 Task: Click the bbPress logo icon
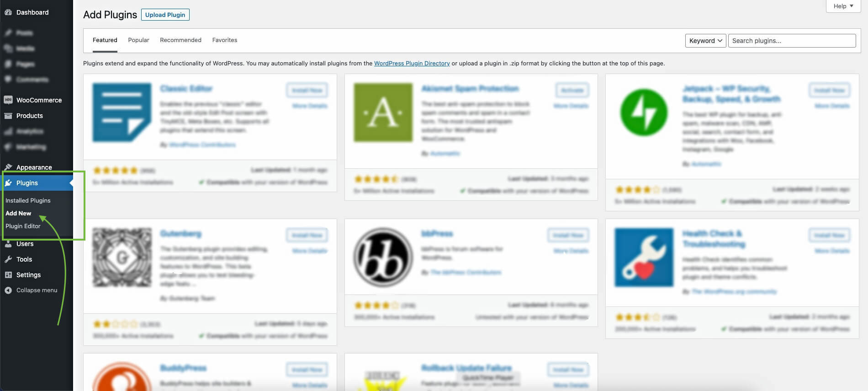pos(383,257)
